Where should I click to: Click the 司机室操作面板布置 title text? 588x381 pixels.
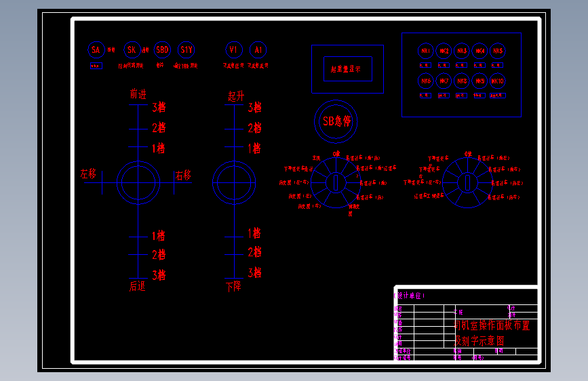pyautogui.click(x=492, y=325)
